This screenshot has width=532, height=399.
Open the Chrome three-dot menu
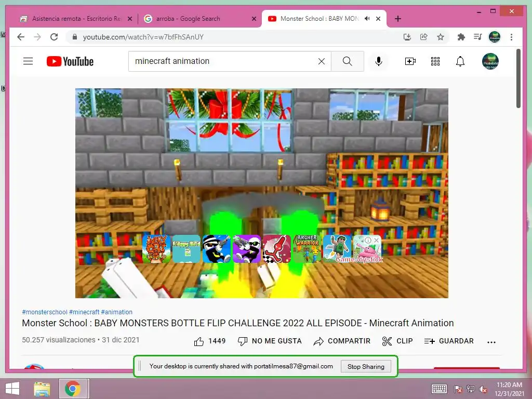click(x=511, y=37)
